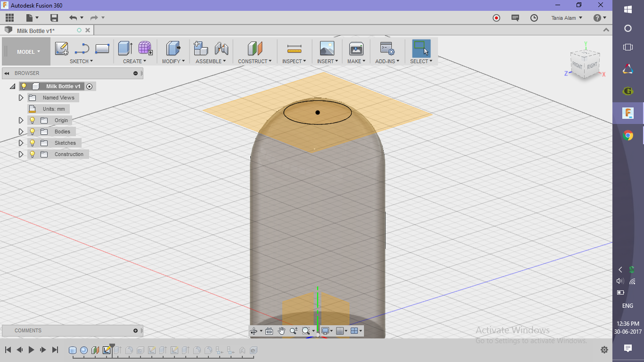Open the File menu dropdown
The image size is (644, 362).
33,18
